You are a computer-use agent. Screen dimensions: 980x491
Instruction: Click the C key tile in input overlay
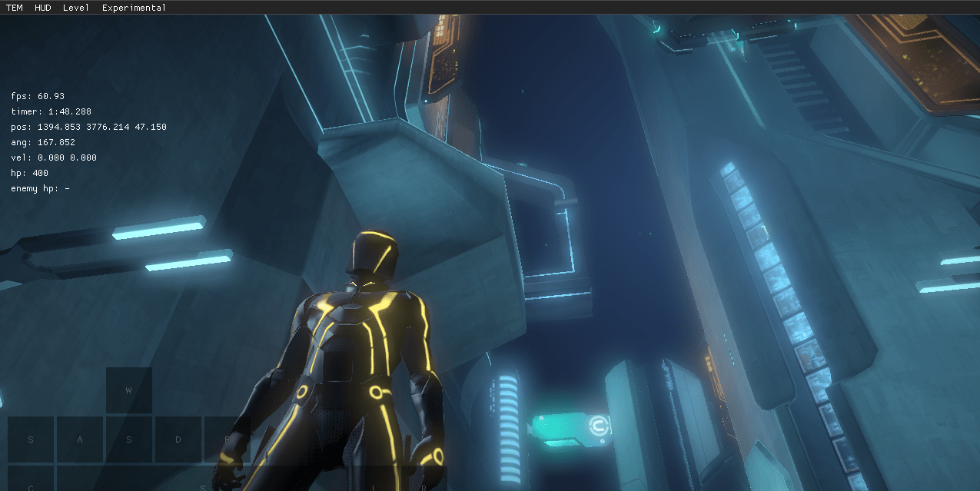31,479
